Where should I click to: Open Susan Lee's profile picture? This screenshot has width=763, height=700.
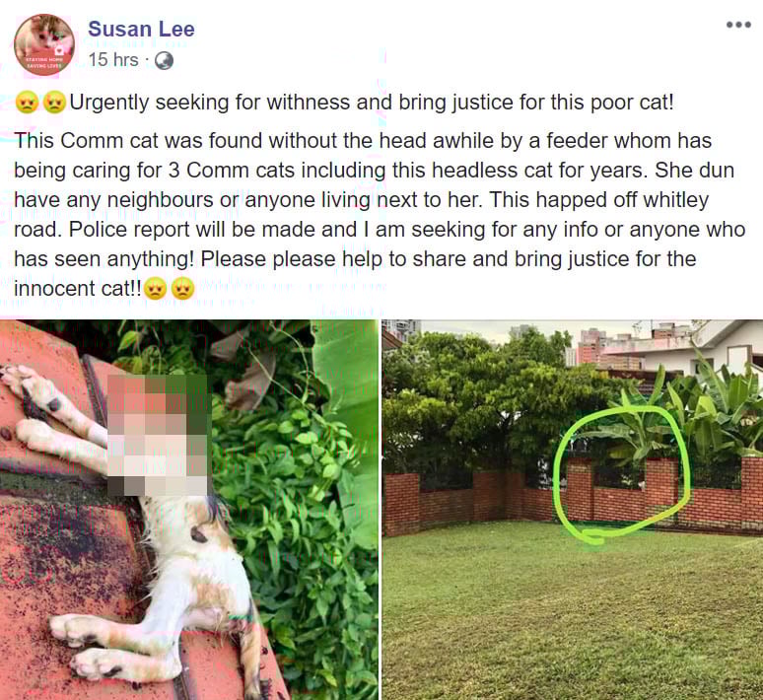tap(44, 44)
